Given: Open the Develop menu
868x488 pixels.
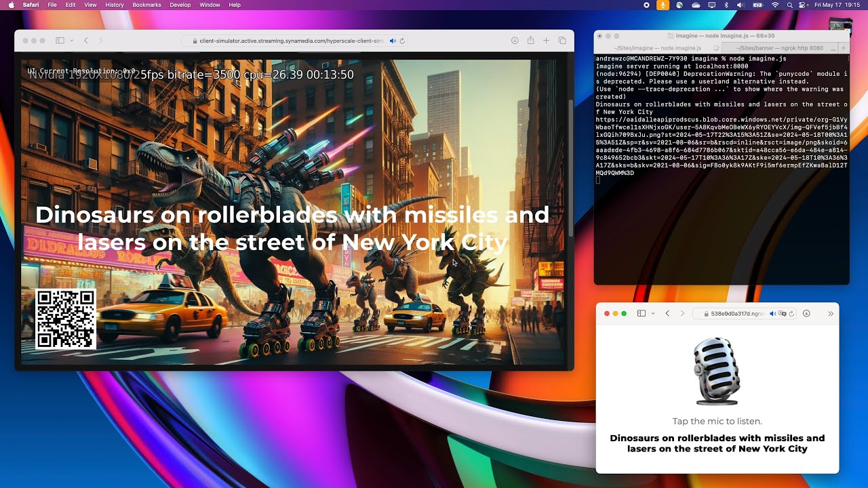Looking at the screenshot, I should pos(180,5).
